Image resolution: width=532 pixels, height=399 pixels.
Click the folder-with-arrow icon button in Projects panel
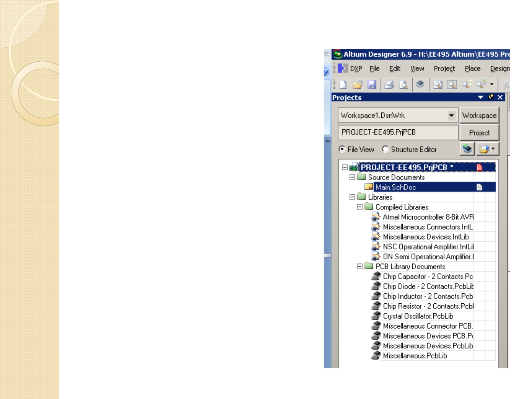click(x=484, y=149)
